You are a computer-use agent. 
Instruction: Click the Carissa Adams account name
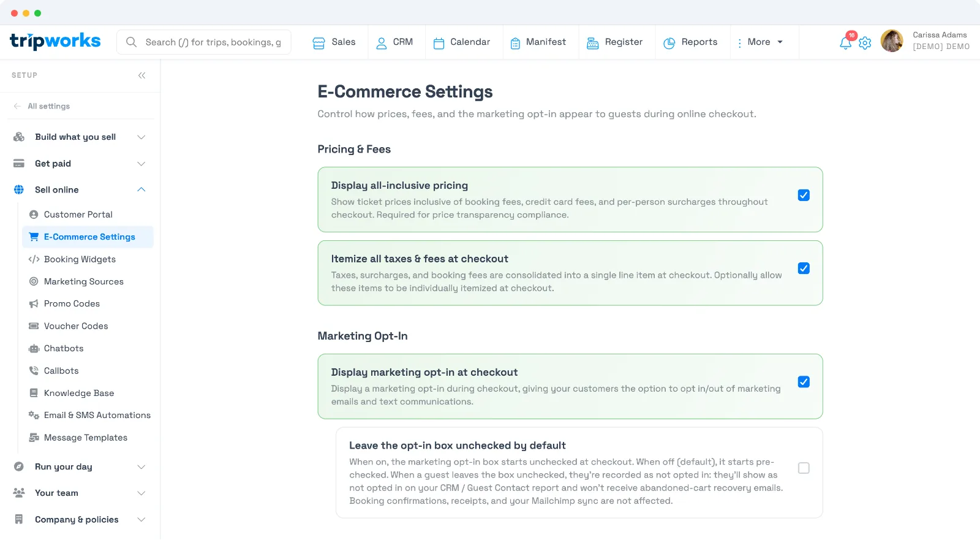(x=940, y=35)
